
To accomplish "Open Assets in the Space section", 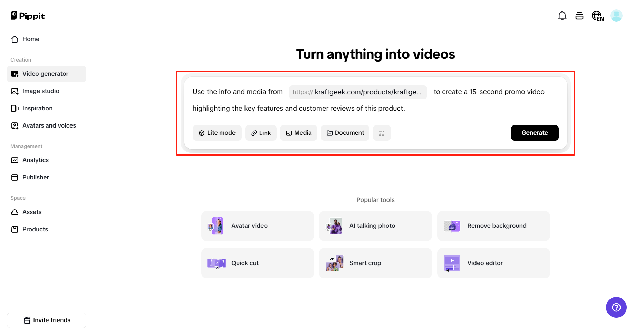I will tap(32, 212).
